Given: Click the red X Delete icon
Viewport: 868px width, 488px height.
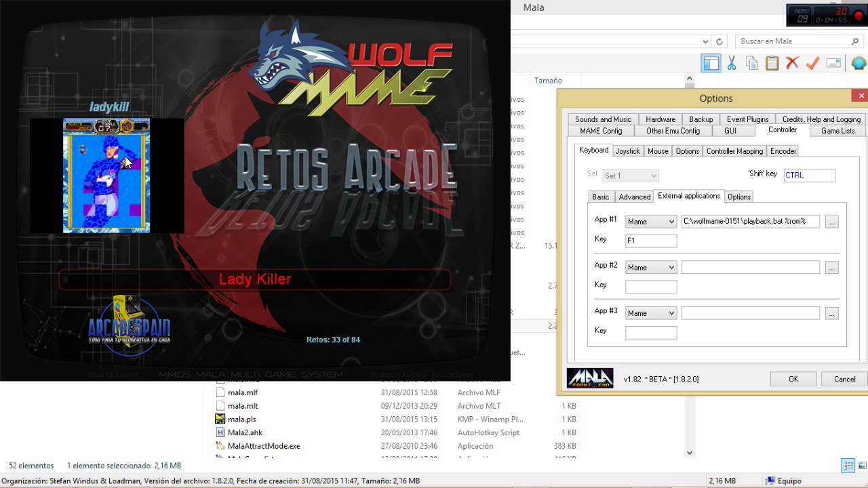Looking at the screenshot, I should click(x=792, y=64).
